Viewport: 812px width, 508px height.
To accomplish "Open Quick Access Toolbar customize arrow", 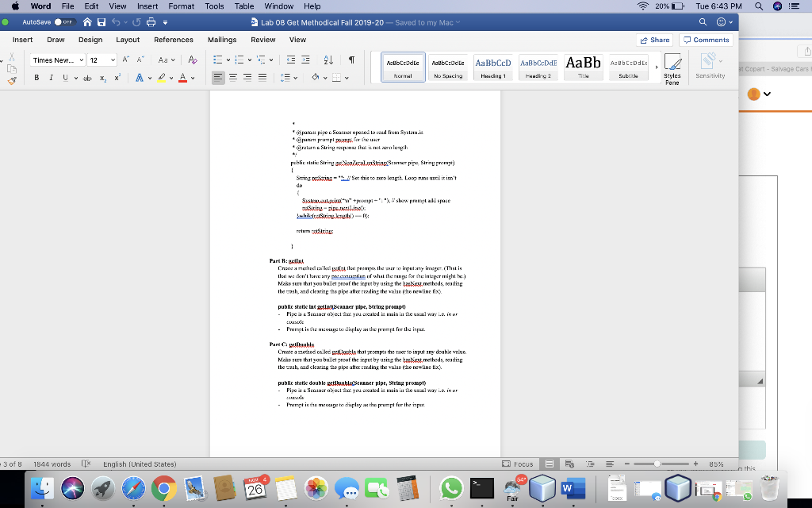I will tap(165, 22).
